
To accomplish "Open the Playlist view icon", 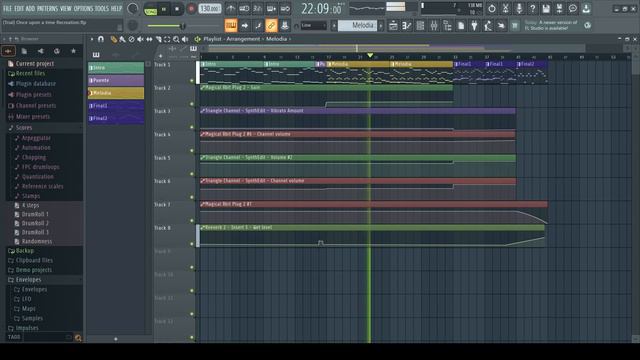I will [393, 26].
